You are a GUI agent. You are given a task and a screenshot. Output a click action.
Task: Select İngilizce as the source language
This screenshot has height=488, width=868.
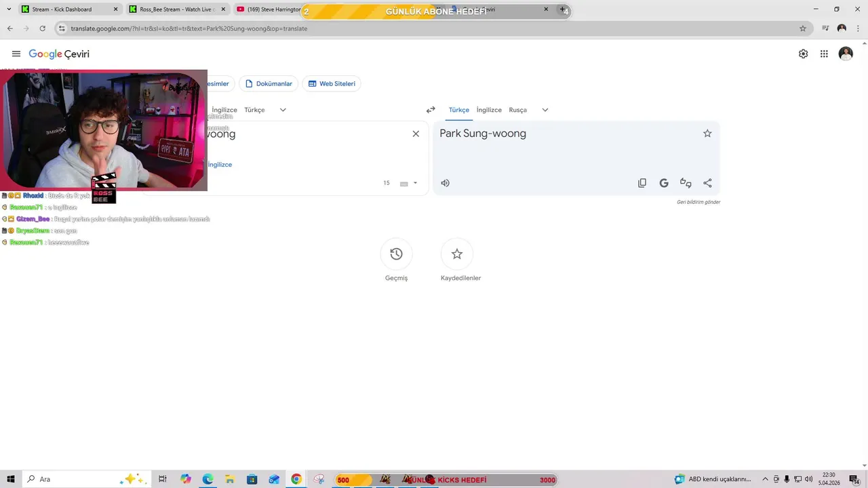[x=224, y=110]
